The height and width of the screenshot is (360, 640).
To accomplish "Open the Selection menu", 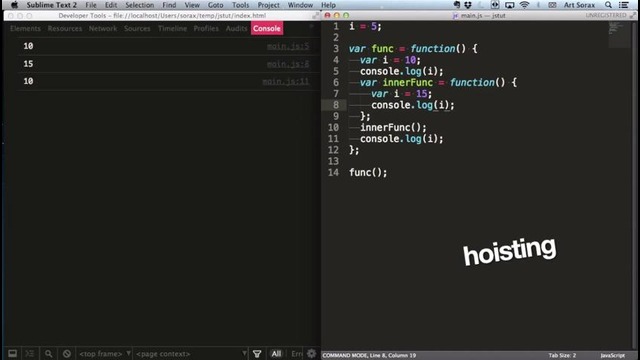I will pos(140,5).
